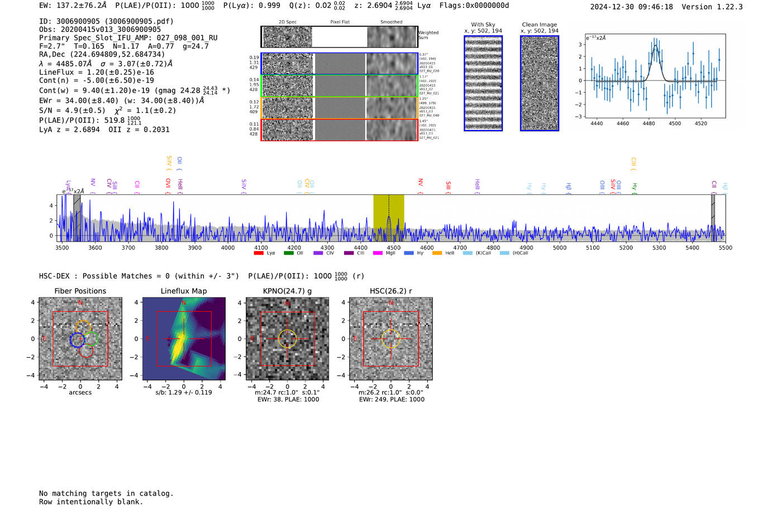Click the m:24.7 rc:1.0" s:0.1" caption
Screen dimensions: 782x532
coord(287,392)
